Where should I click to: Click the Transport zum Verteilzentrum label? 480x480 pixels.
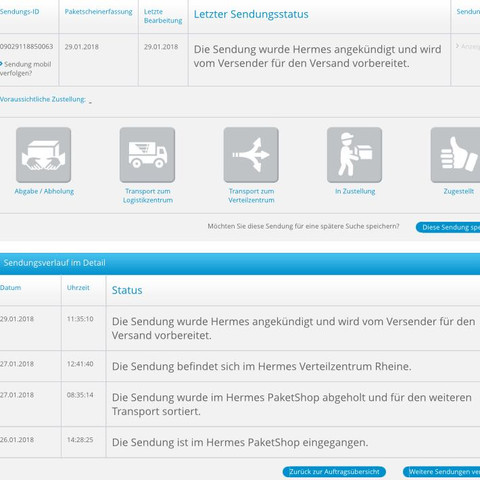[251, 196]
